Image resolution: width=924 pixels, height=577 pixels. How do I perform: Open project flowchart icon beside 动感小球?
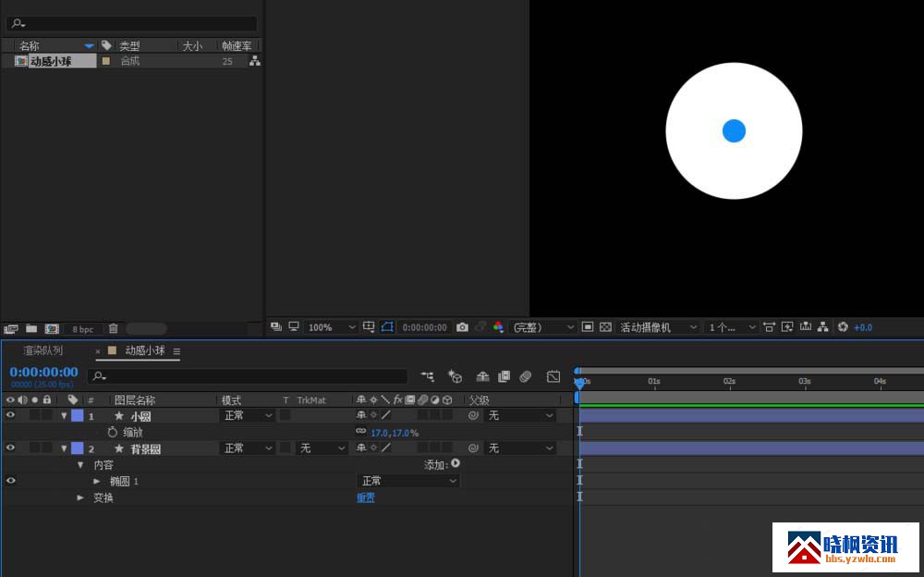tap(255, 61)
